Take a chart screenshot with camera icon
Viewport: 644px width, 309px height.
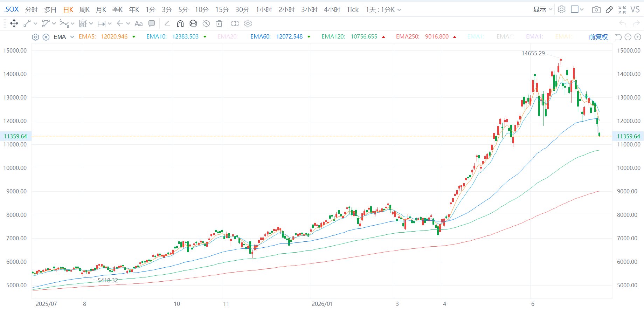(x=596, y=10)
